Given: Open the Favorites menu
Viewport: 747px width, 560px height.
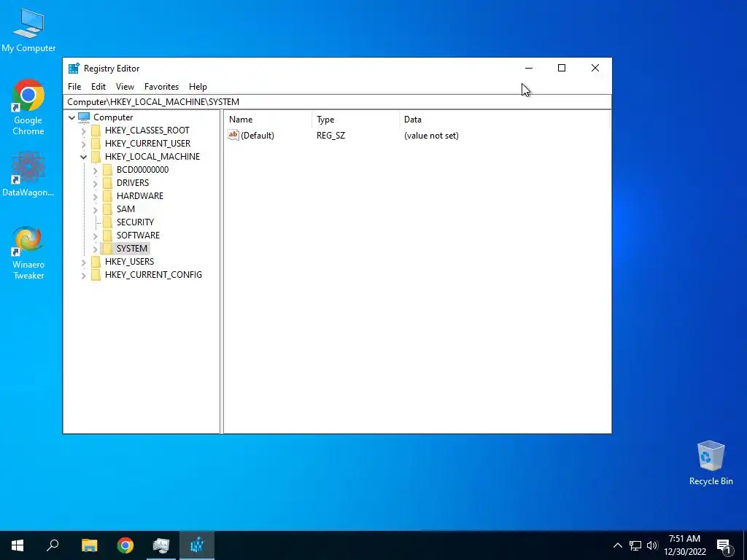Looking at the screenshot, I should pos(161,87).
